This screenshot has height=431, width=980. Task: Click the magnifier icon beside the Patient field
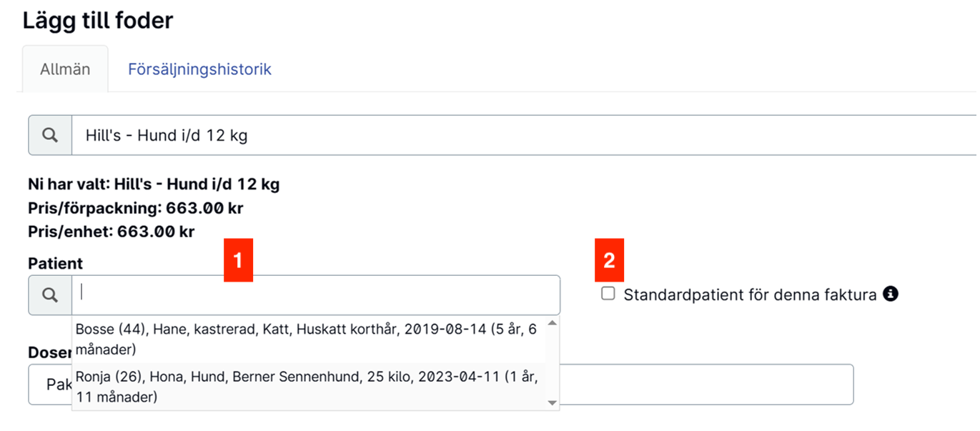point(50,295)
